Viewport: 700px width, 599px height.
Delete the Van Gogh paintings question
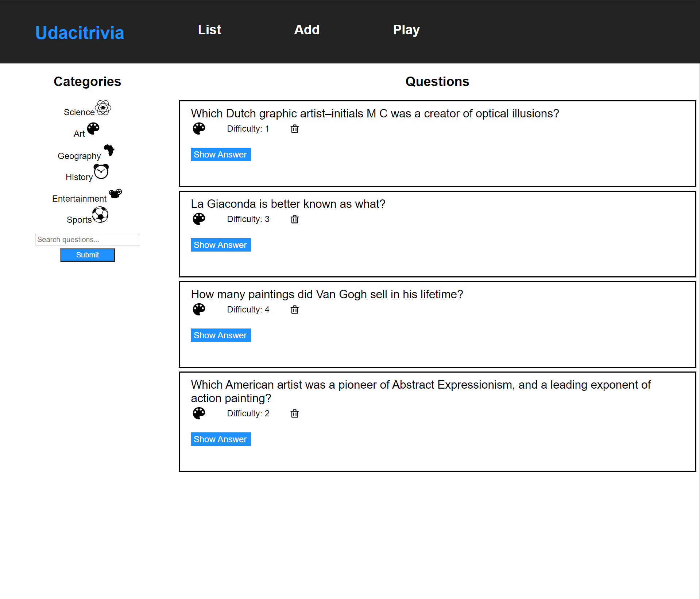point(294,310)
